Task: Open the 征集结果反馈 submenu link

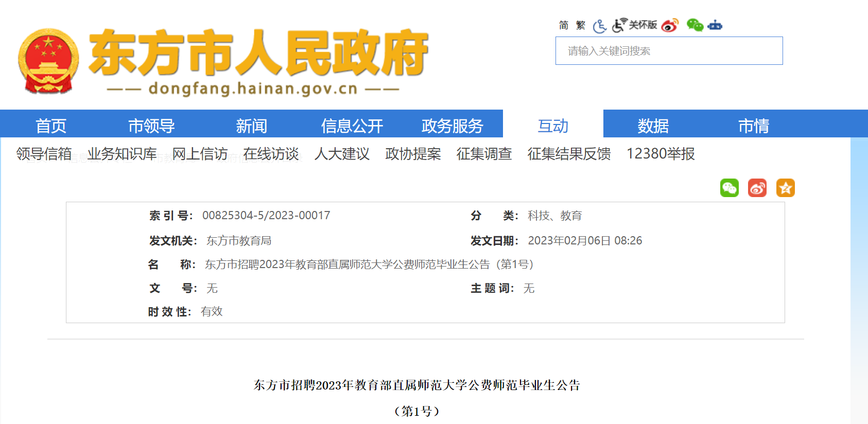Action: [569, 154]
